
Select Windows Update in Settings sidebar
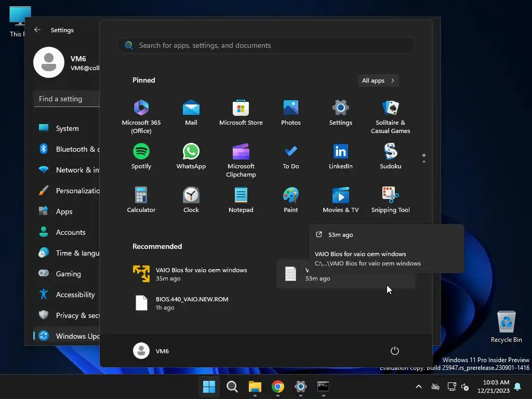point(67,336)
